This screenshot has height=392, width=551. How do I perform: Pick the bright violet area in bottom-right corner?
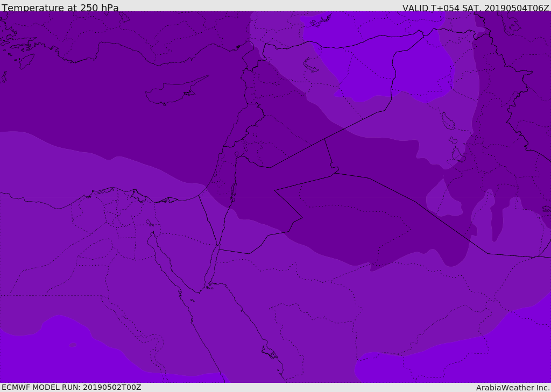[x=517, y=350]
